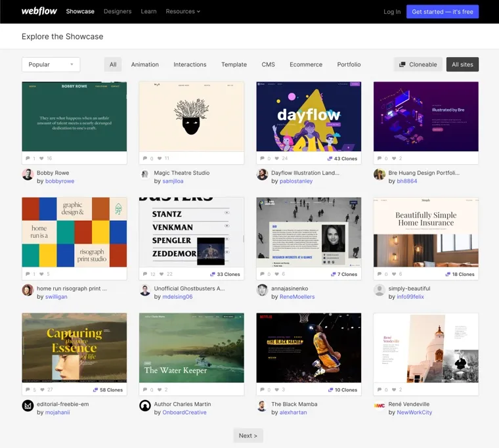
Task: Open info99felix's profile link
Action: pos(410,296)
